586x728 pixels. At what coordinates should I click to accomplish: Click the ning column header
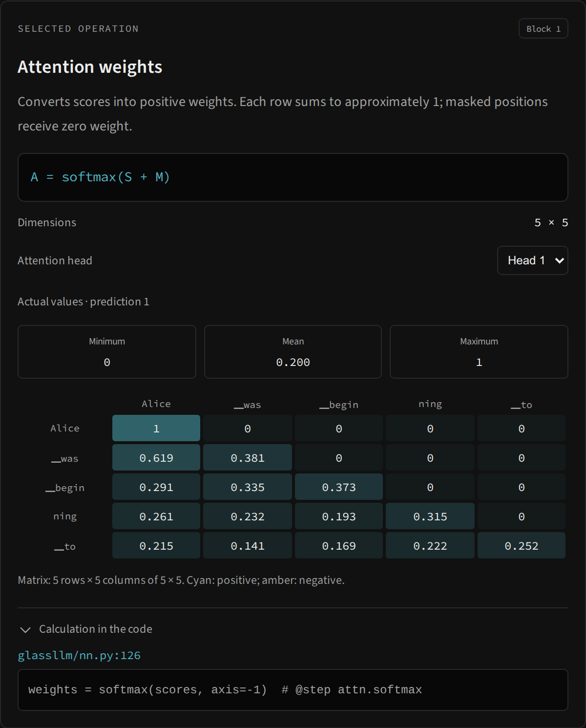pyautogui.click(x=430, y=404)
